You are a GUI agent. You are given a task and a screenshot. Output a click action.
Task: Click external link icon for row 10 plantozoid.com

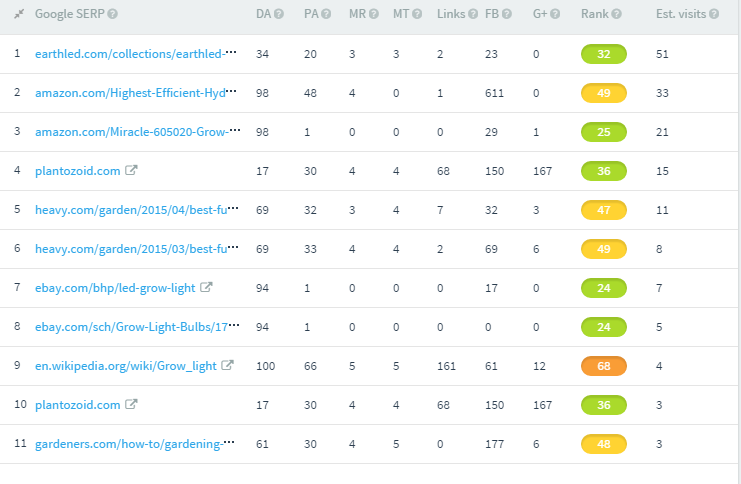click(x=131, y=404)
